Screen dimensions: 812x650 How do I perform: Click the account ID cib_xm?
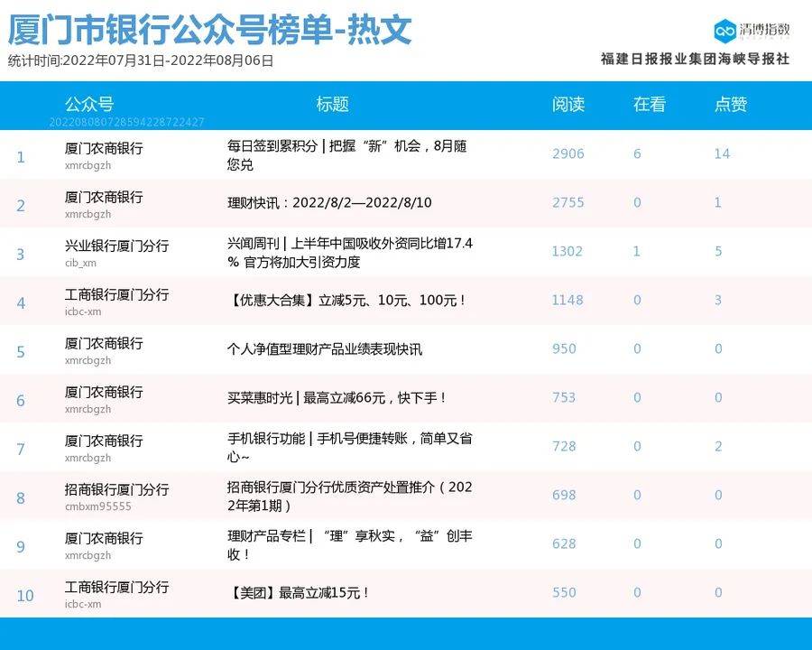[81, 263]
